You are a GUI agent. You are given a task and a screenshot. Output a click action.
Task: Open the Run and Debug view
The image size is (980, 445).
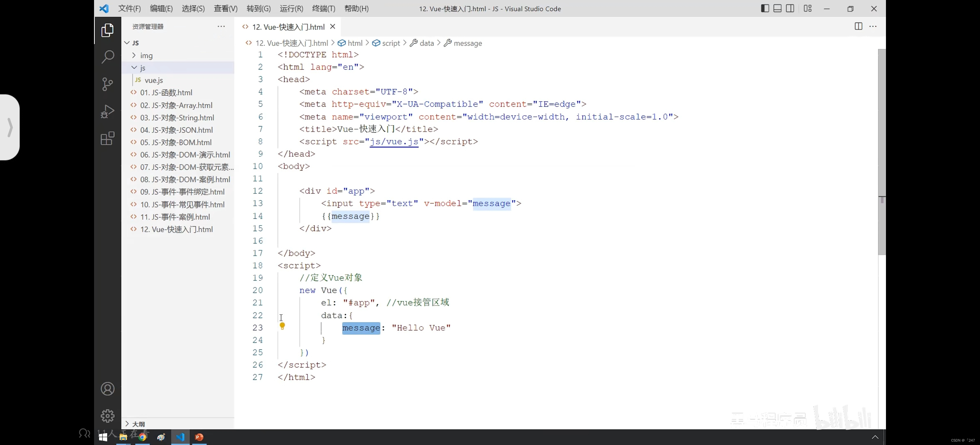coord(108,111)
